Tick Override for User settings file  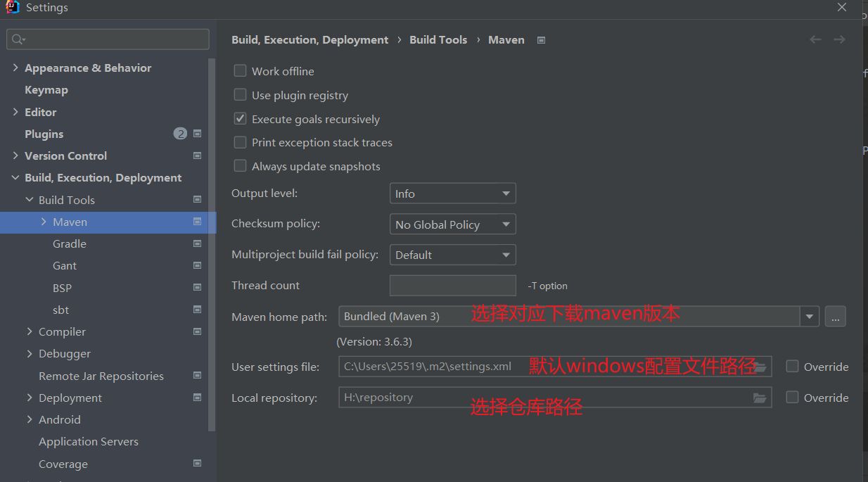[x=793, y=367]
